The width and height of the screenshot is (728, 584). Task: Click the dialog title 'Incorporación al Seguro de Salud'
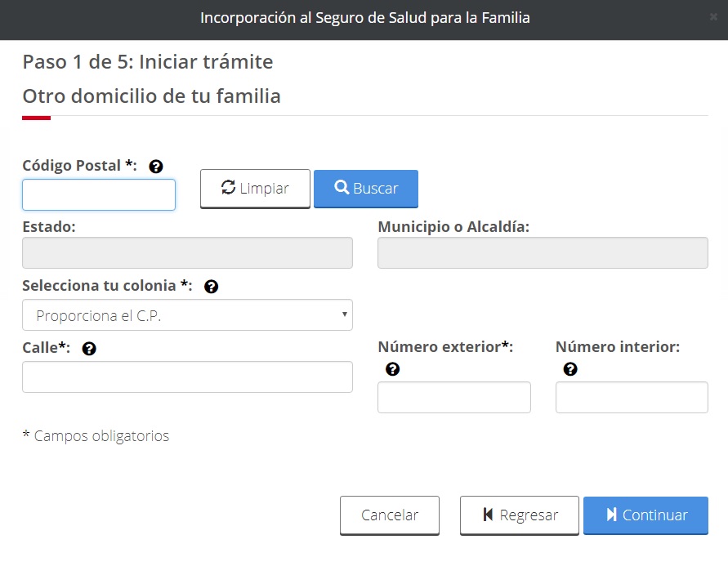(364, 18)
